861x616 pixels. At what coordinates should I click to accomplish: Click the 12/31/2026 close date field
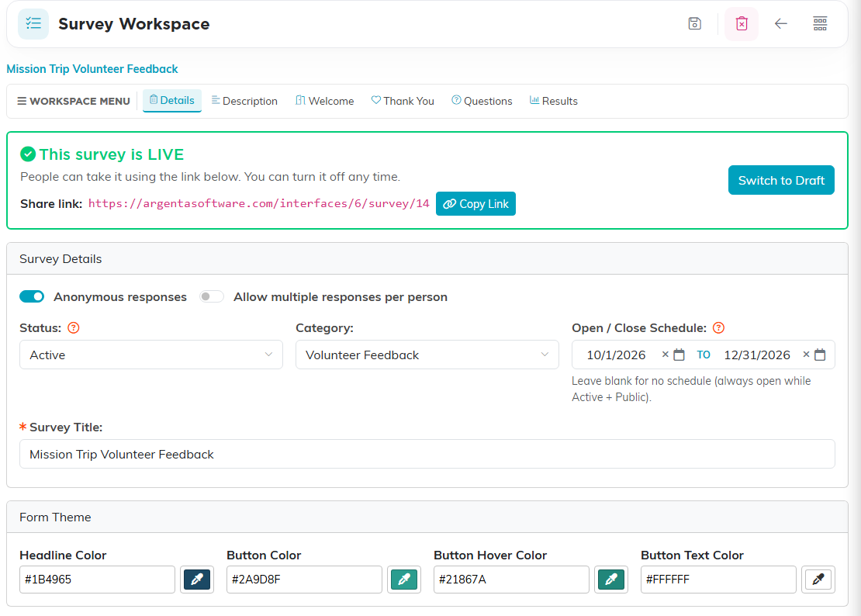tap(757, 355)
